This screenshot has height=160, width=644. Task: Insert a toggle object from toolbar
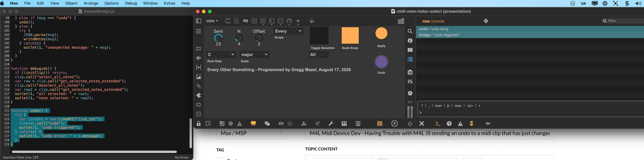pyautogui.click(x=254, y=21)
